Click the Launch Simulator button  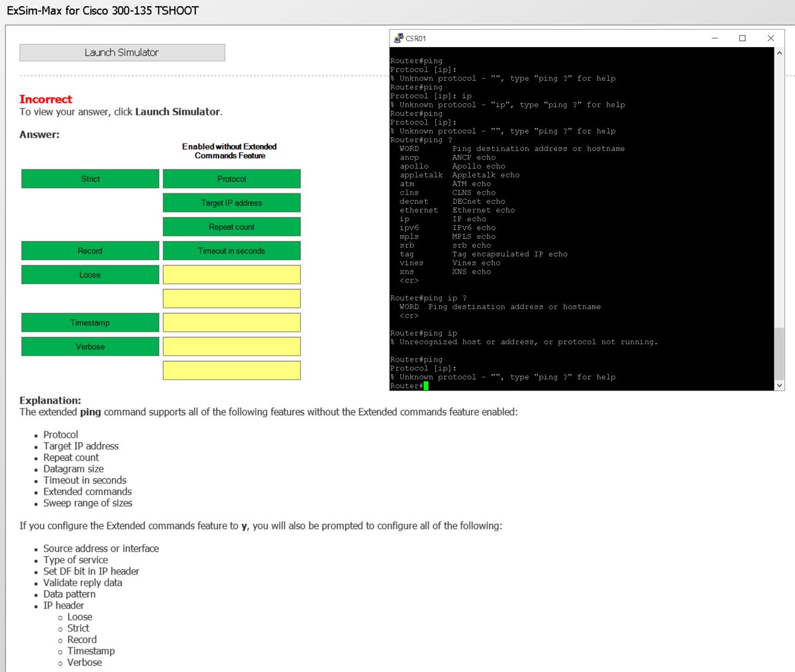[x=122, y=52]
